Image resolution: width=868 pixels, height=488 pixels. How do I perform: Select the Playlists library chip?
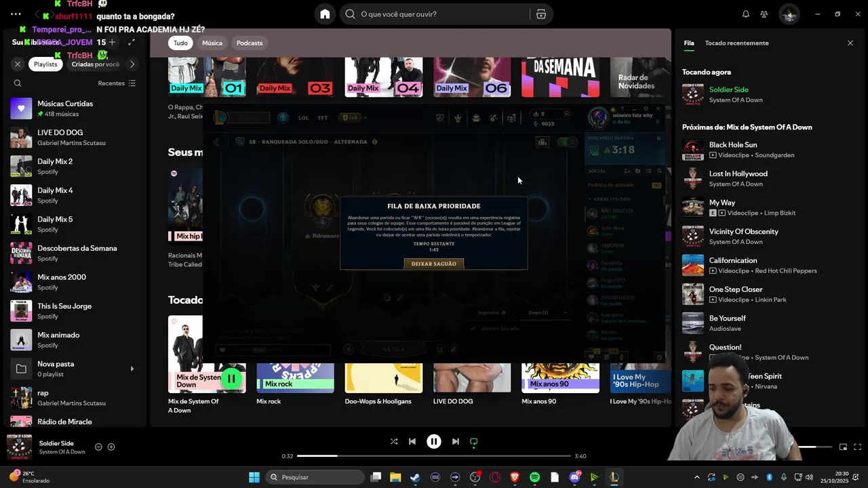click(46, 64)
